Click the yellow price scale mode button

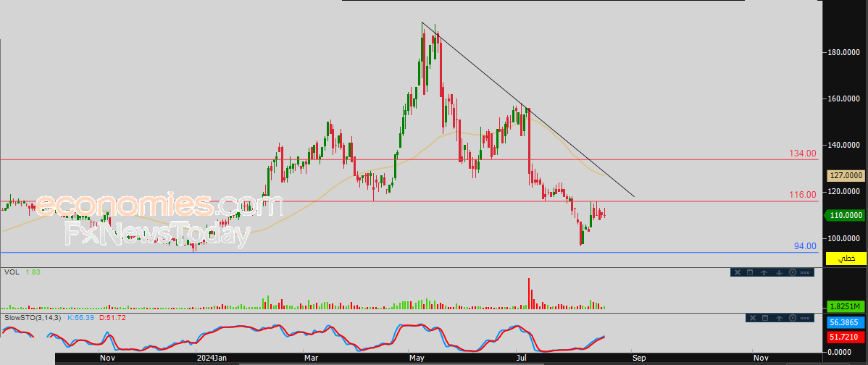[x=846, y=258]
